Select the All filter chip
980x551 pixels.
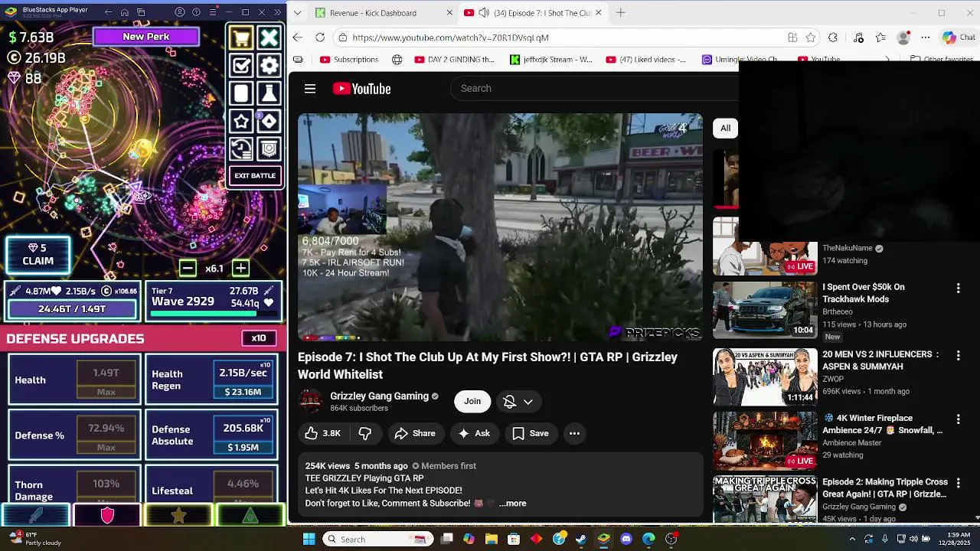pyautogui.click(x=725, y=129)
